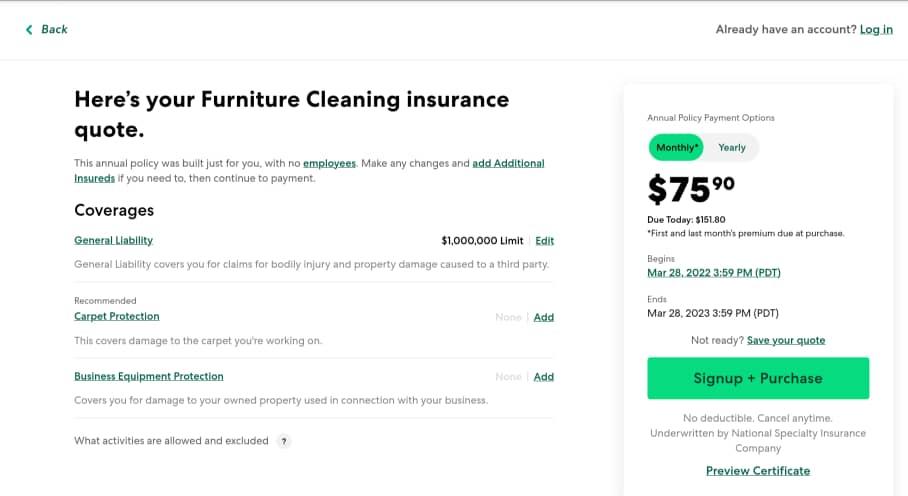Click the back arrow icon

[29, 30]
